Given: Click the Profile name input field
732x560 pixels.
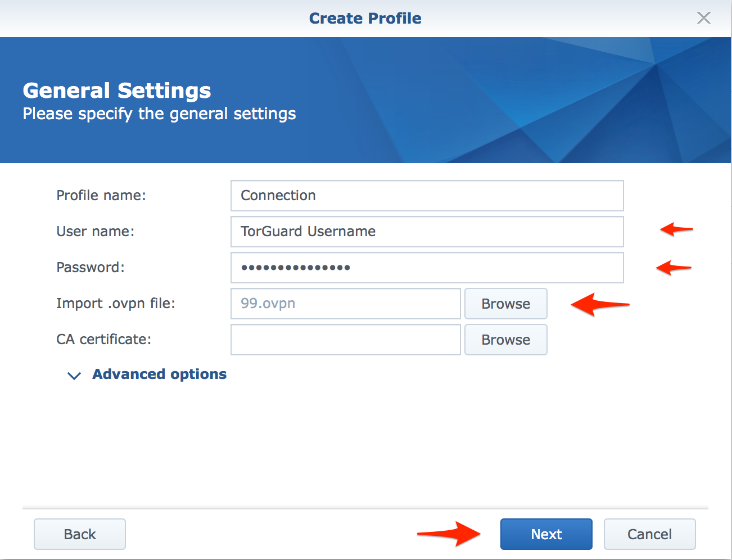Looking at the screenshot, I should click(427, 196).
